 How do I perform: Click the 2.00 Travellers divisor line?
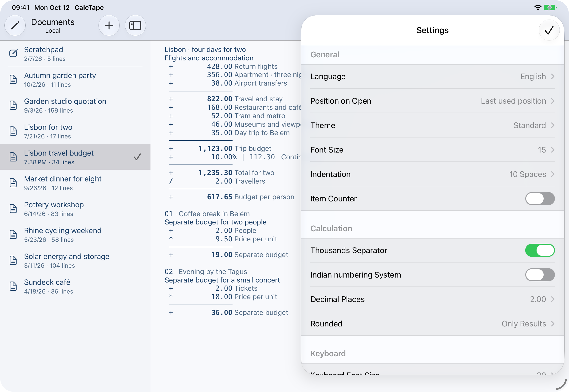tap(217, 181)
